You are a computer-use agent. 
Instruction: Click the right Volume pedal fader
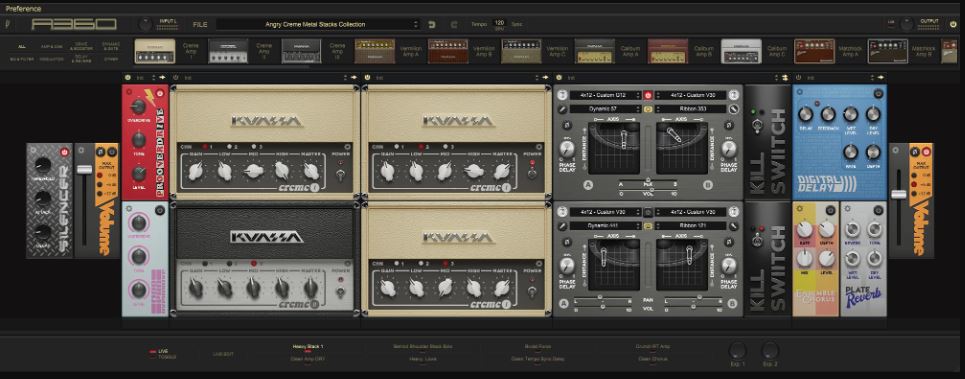[x=899, y=194]
